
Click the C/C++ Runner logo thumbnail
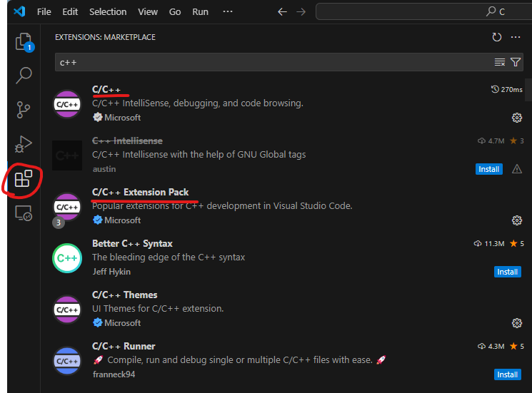[x=67, y=361]
